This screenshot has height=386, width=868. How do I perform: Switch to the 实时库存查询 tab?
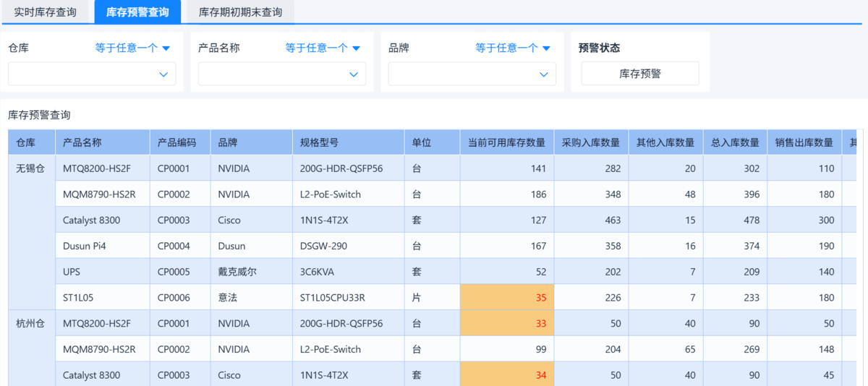click(45, 12)
